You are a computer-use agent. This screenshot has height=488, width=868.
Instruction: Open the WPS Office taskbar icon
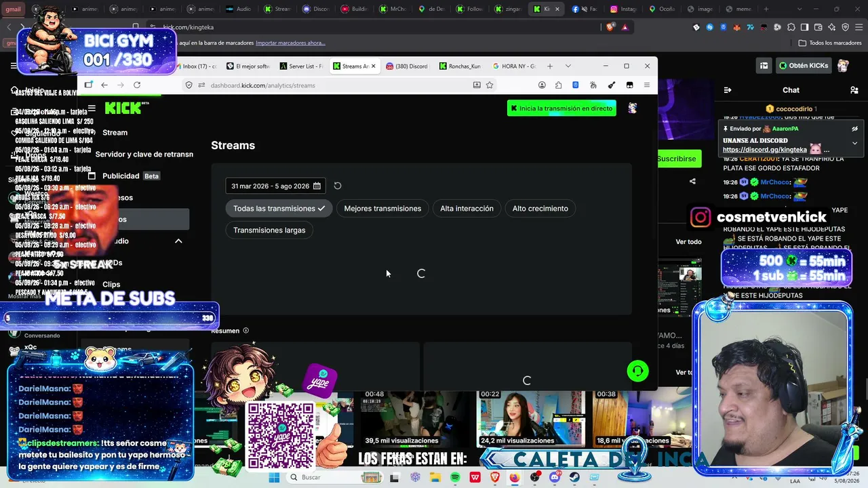pyautogui.click(x=475, y=477)
